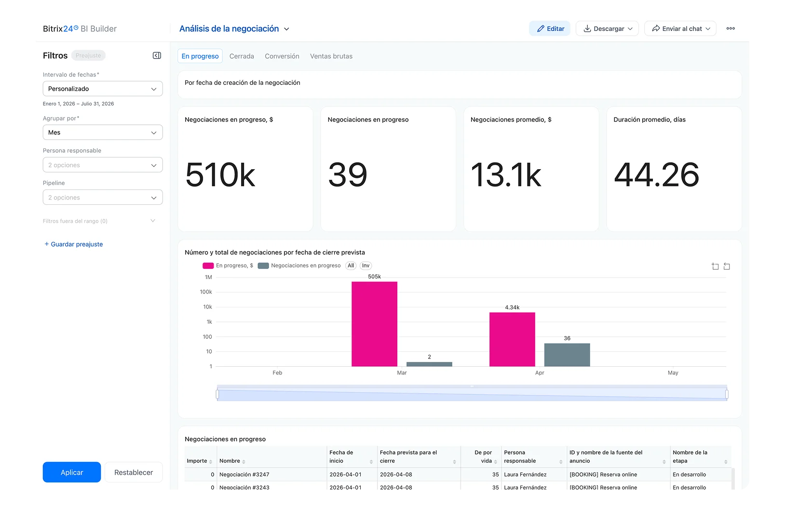Open the three-dot more options menu
Screen dimensions: 785x532
click(x=731, y=28)
